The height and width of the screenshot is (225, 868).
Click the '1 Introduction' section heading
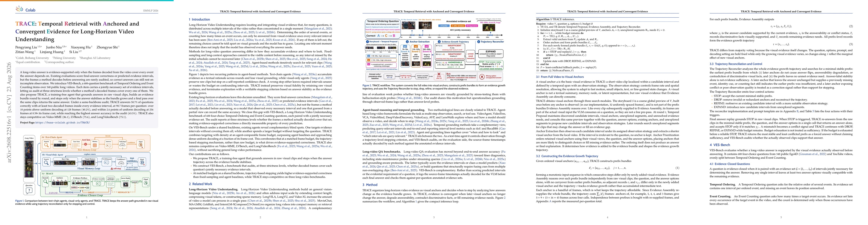(x=199, y=19)
